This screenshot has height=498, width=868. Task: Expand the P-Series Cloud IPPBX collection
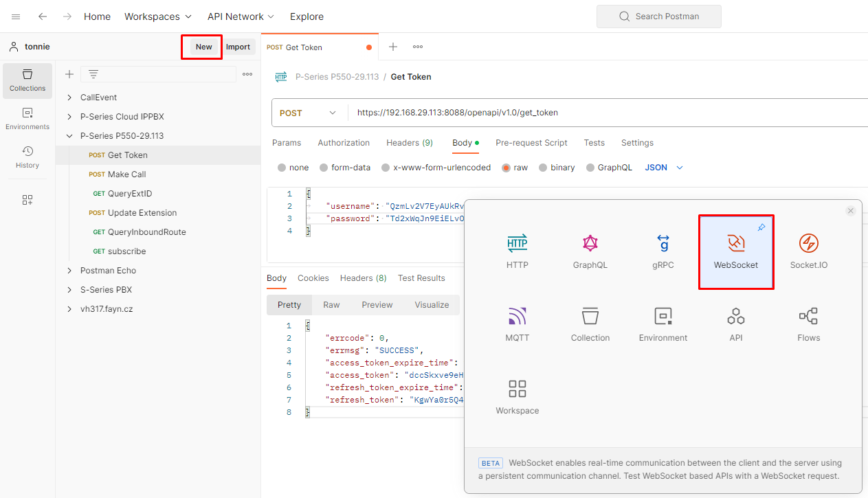[69, 117]
